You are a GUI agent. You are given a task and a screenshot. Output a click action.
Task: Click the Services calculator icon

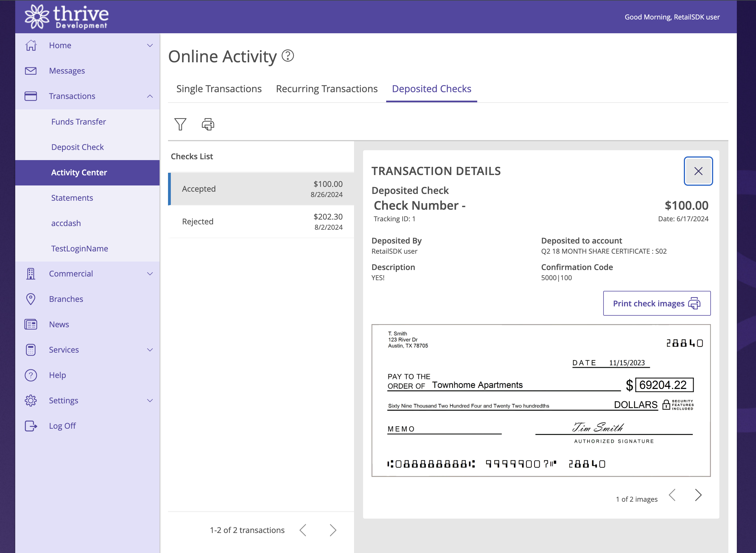pyautogui.click(x=31, y=350)
